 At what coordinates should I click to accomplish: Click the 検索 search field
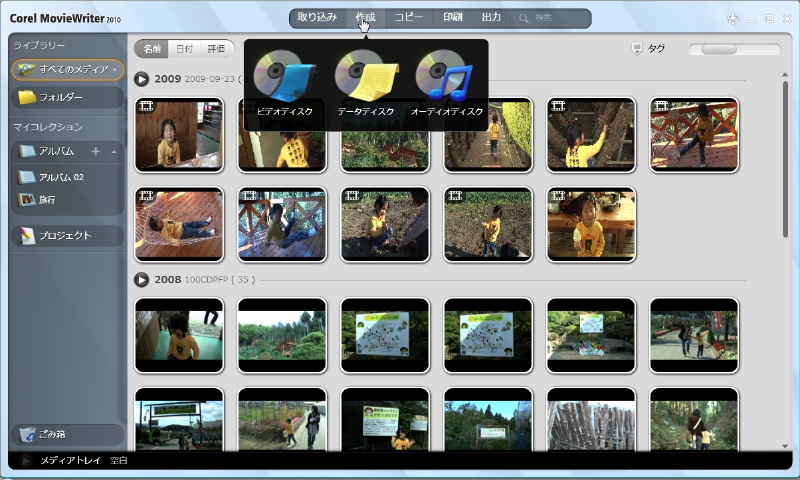pos(552,18)
